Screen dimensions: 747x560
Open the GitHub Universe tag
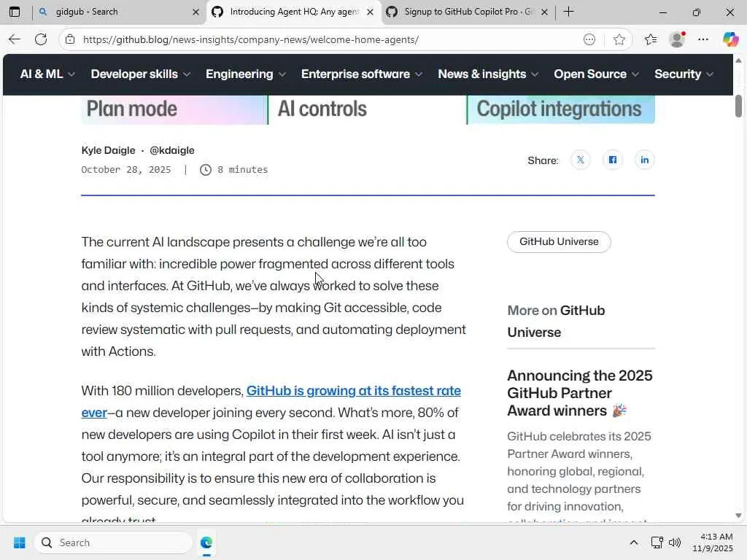coord(559,242)
